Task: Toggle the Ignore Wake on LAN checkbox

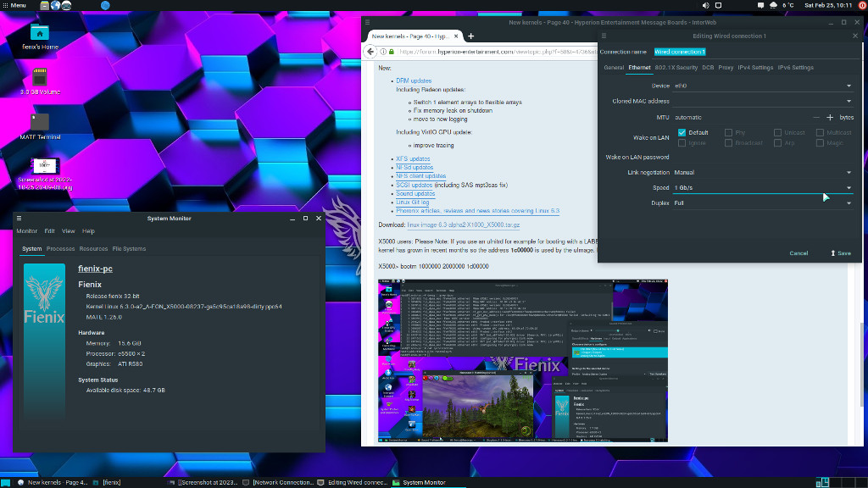Action: [x=682, y=142]
